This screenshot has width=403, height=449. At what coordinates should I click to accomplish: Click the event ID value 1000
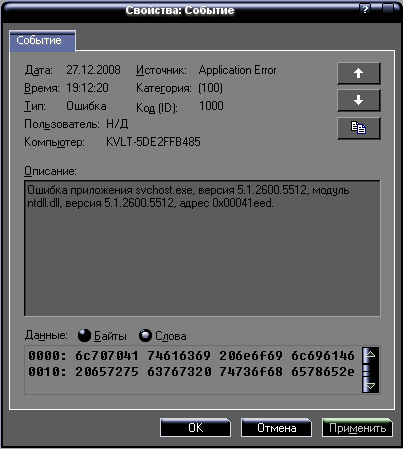(x=211, y=106)
